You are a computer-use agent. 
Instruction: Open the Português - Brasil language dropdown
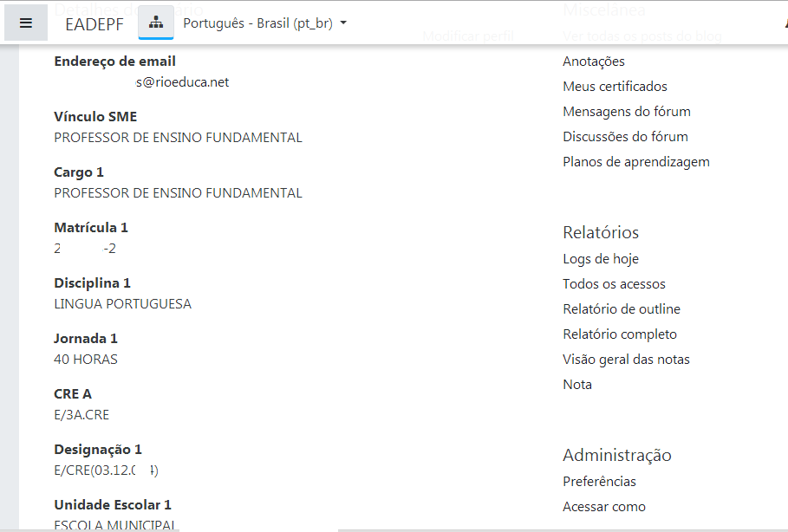pyautogui.click(x=264, y=23)
